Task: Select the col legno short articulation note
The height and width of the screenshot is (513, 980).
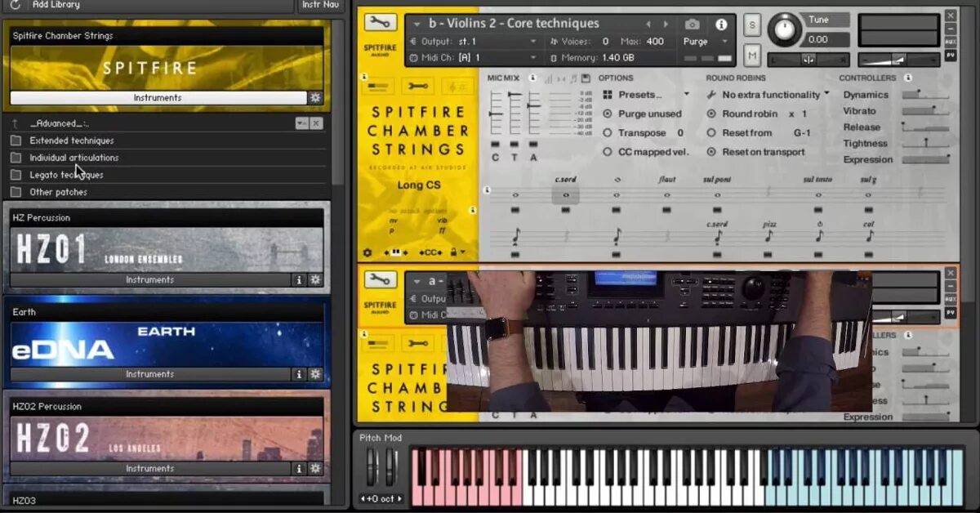Action: tap(869, 237)
